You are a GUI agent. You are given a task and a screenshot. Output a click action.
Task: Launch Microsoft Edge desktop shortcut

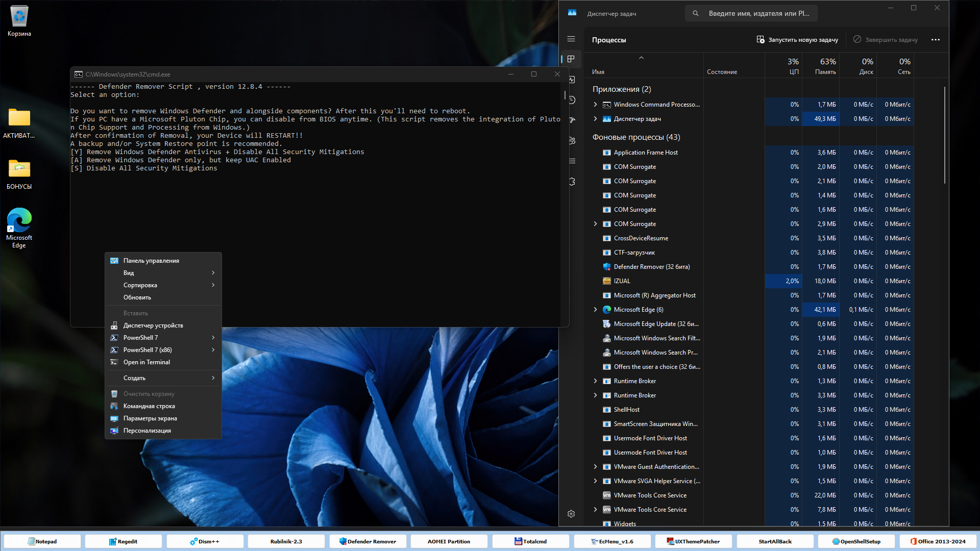[x=19, y=228]
